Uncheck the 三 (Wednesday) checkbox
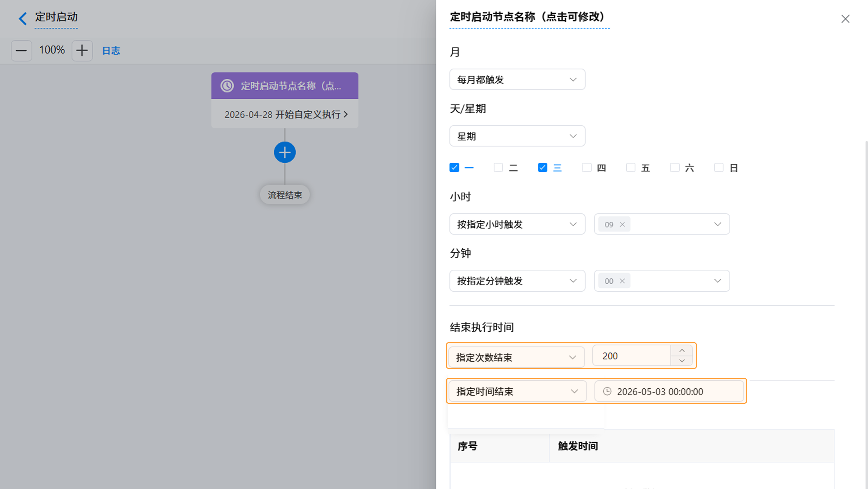Image resolution: width=868 pixels, height=489 pixels. click(x=542, y=168)
